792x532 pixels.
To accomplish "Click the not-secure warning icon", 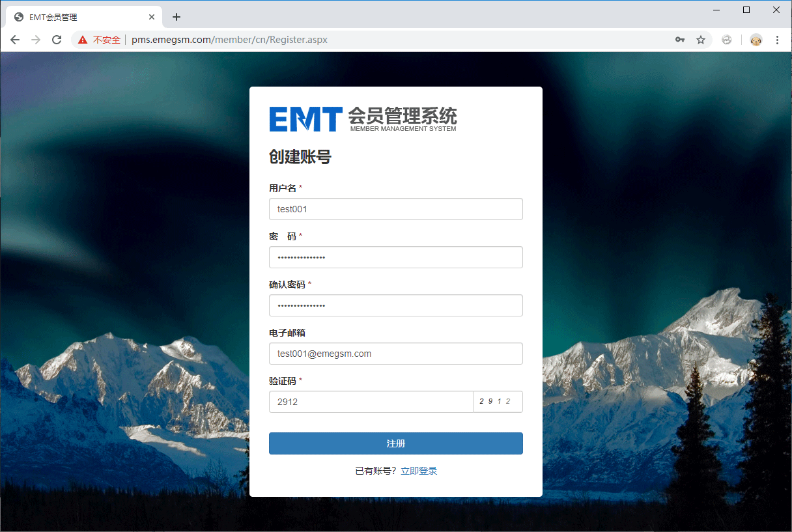I will pyautogui.click(x=83, y=40).
